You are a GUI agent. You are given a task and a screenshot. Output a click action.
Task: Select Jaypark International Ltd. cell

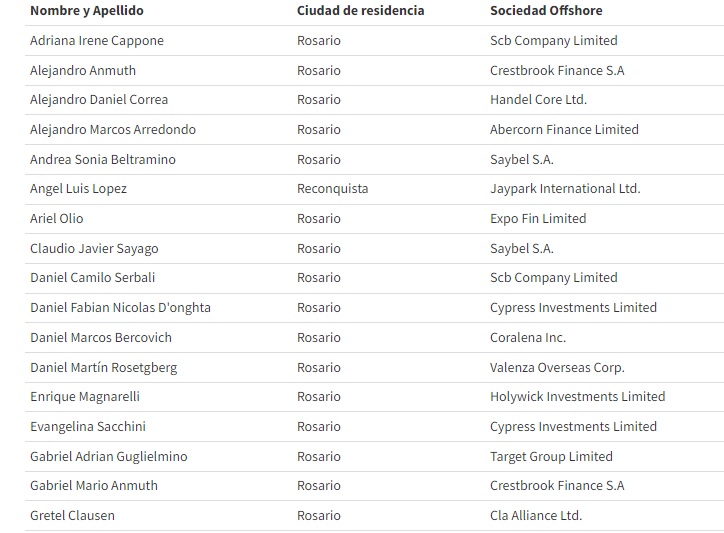click(x=565, y=189)
